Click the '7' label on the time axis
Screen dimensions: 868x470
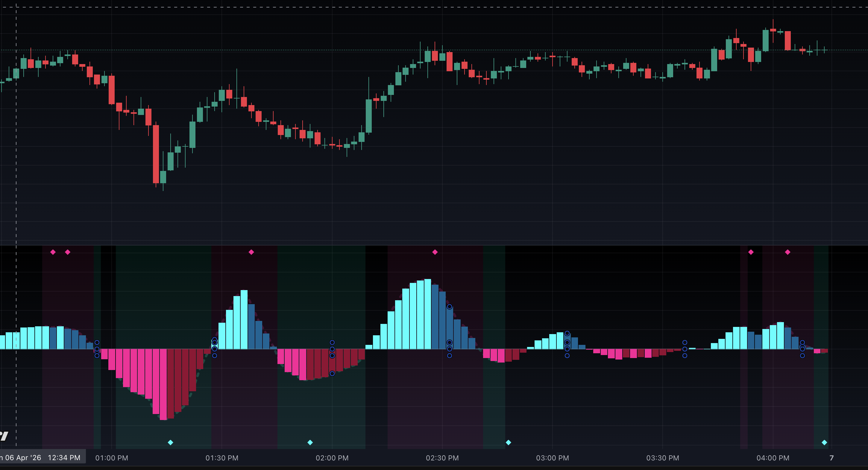pyautogui.click(x=831, y=458)
